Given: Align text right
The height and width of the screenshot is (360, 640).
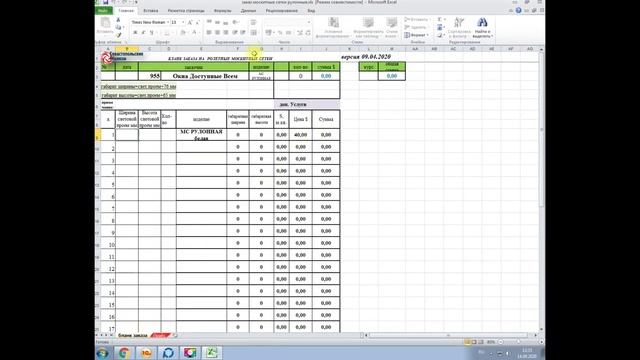Looking at the screenshot, I should 225,33.
